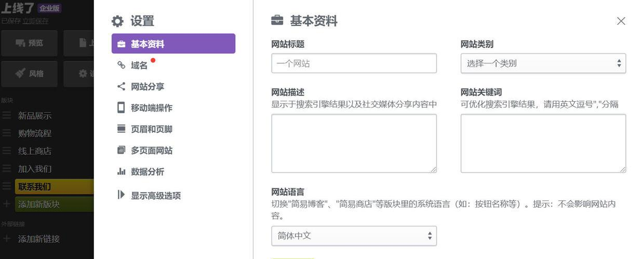Open the 风格 style button
The width and height of the screenshot is (644, 259).
(x=29, y=74)
